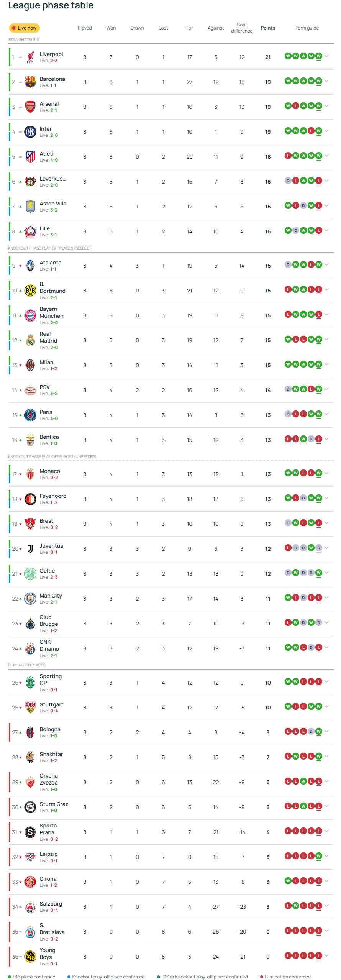The height and width of the screenshot is (980, 341).
Task: Click the Juventus club crest
Action: coord(30,549)
